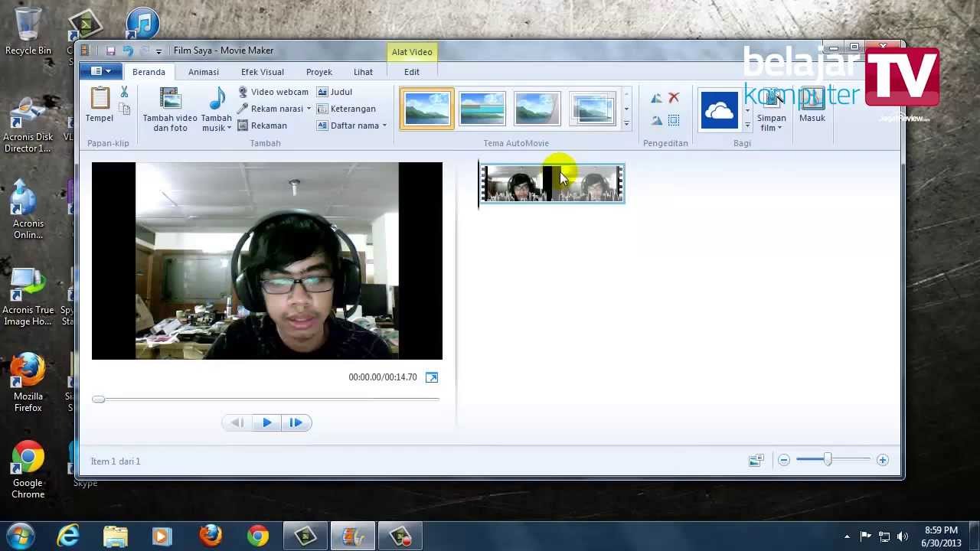Click the Tambah musik note icon
This screenshot has width=980, height=551.
click(217, 99)
